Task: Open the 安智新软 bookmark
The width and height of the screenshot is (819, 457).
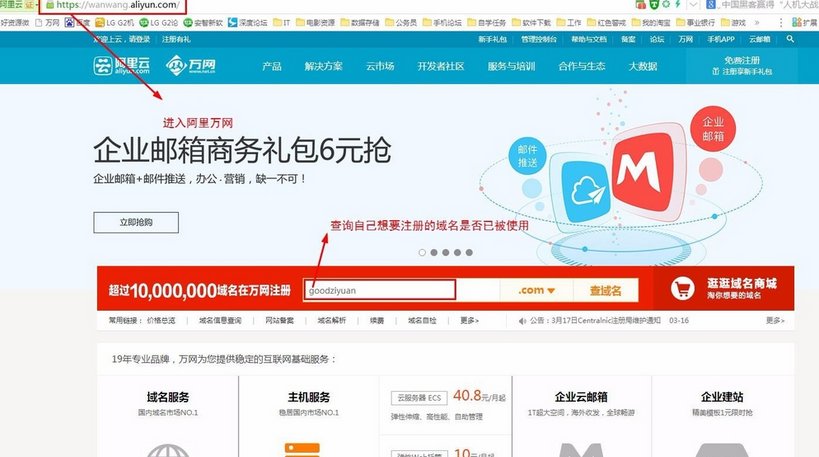Action: pyautogui.click(x=203, y=22)
